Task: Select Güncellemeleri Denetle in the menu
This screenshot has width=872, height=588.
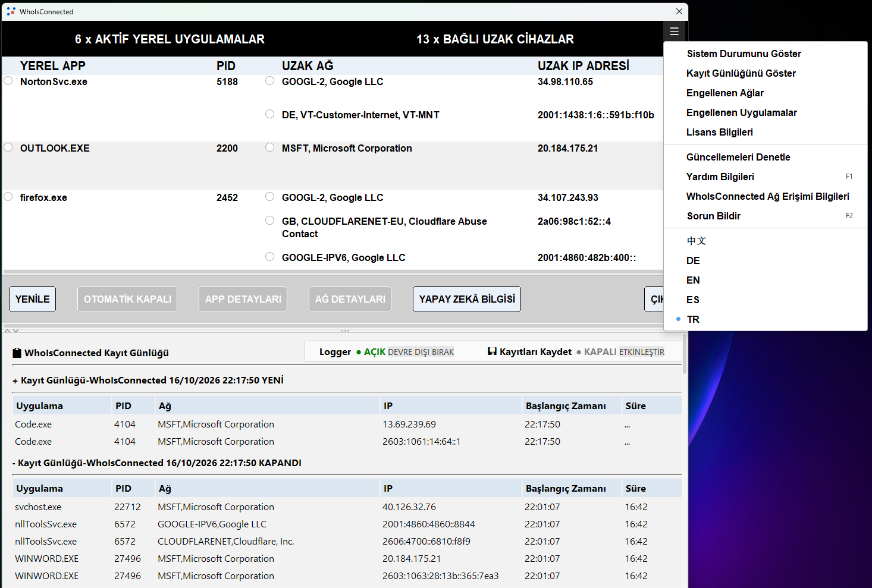Action: coord(766,157)
